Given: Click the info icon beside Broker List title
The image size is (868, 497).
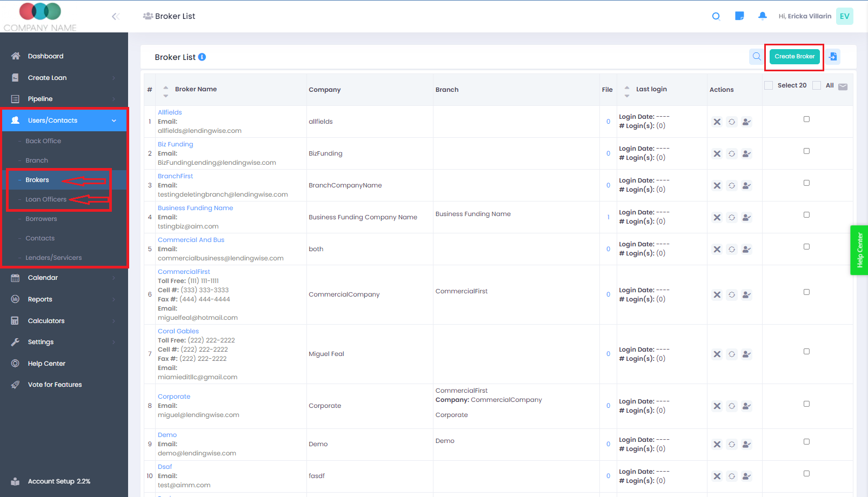Looking at the screenshot, I should click(202, 57).
